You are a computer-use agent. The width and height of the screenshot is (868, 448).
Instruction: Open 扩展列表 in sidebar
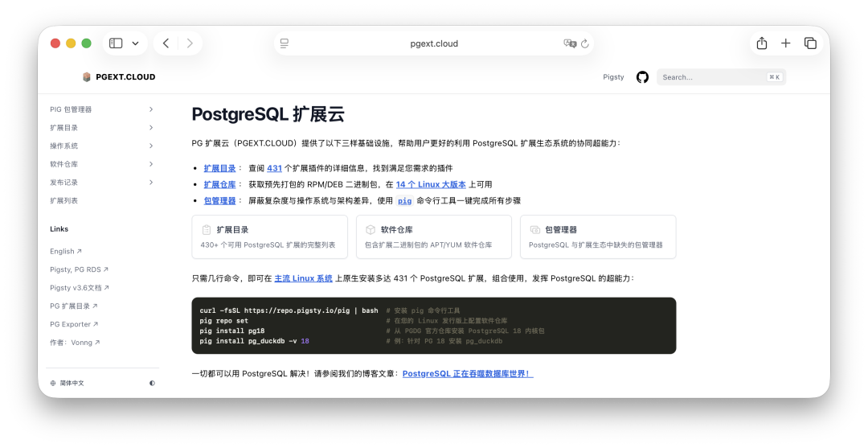pyautogui.click(x=63, y=200)
